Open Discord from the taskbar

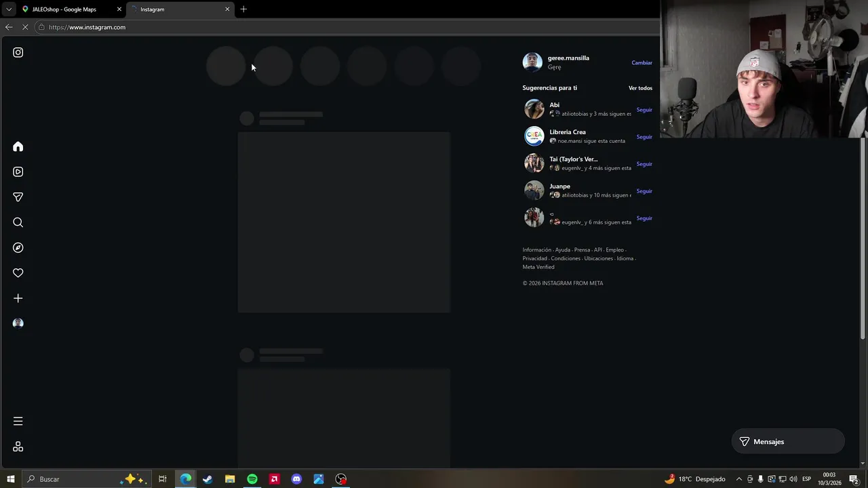296,479
